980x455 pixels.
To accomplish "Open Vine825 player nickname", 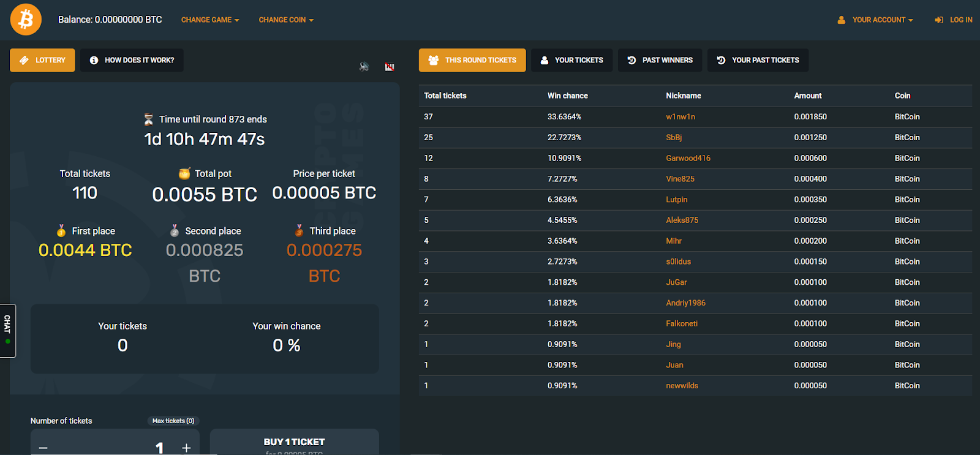I will pyautogui.click(x=680, y=179).
